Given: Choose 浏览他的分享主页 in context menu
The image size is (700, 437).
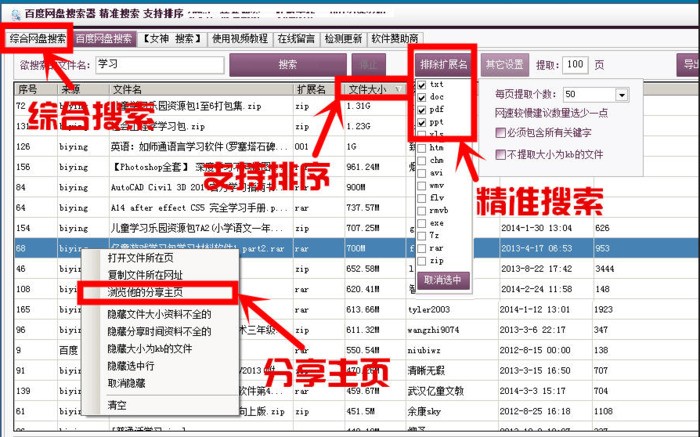Looking at the screenshot, I should tap(145, 293).
